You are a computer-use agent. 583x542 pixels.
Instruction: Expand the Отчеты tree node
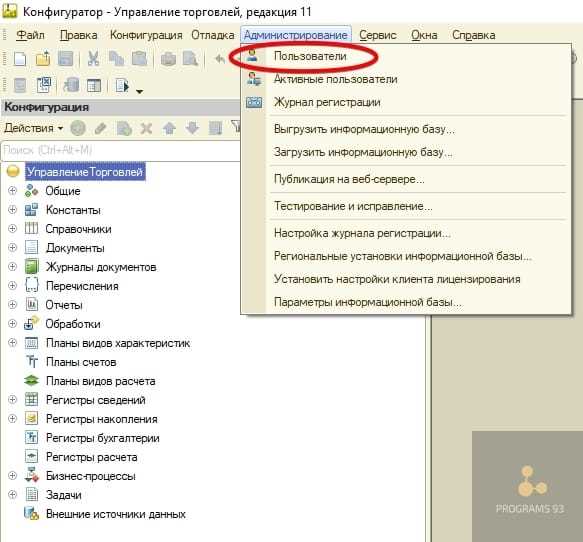pos(12,304)
